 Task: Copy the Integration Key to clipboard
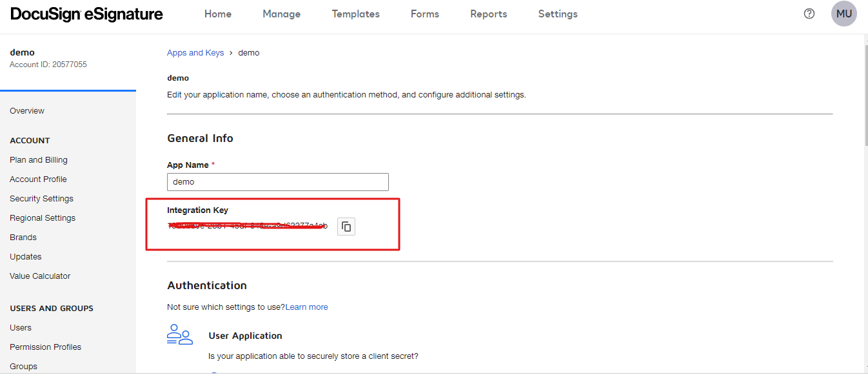pyautogui.click(x=346, y=226)
